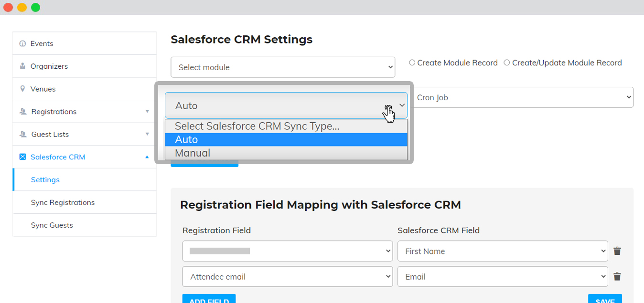Click the SAVE button
The image size is (644, 303).
[605, 300]
